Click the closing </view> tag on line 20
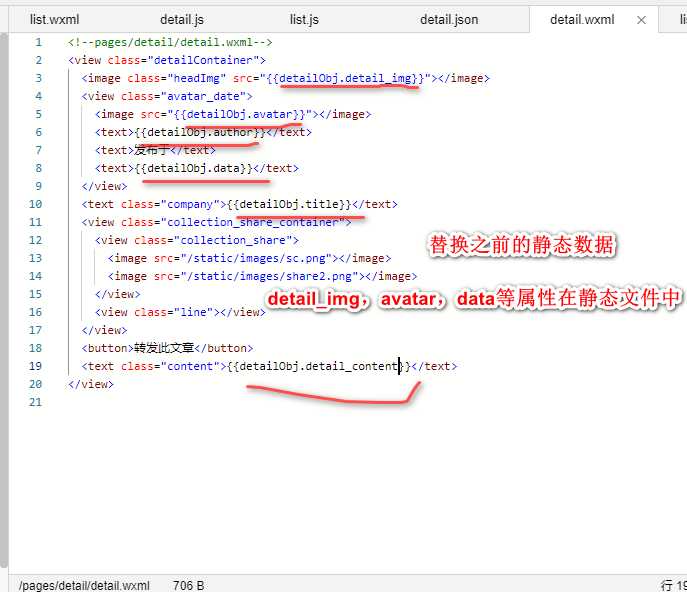 point(91,384)
